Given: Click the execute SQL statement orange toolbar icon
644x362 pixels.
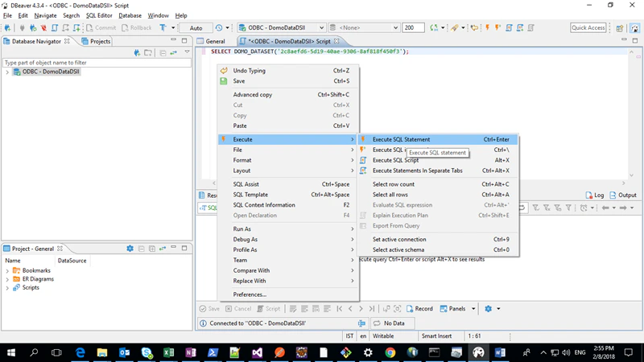Looking at the screenshot, I should coord(487,28).
